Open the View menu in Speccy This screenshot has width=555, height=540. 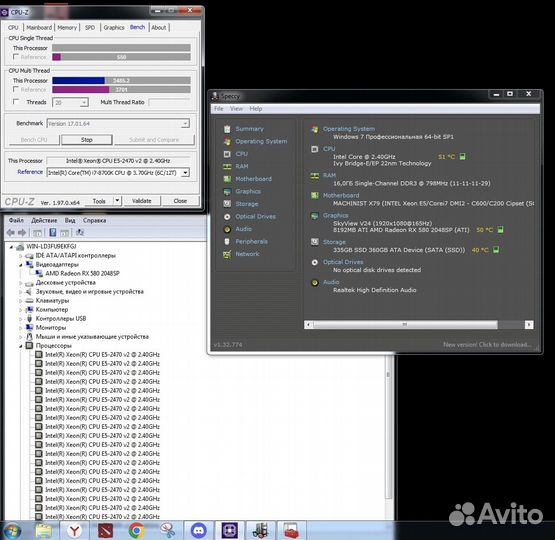click(x=236, y=109)
